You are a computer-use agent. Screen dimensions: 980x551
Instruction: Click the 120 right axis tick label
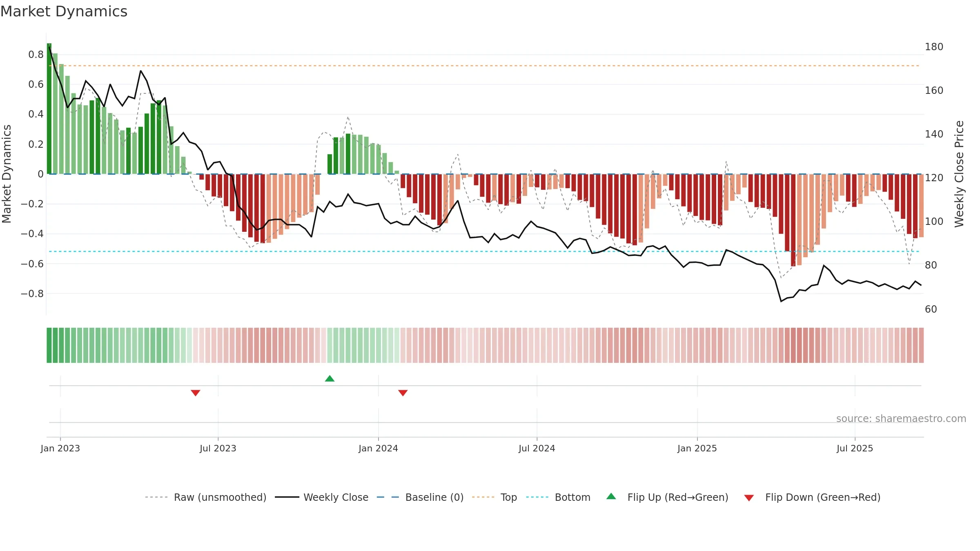point(934,178)
